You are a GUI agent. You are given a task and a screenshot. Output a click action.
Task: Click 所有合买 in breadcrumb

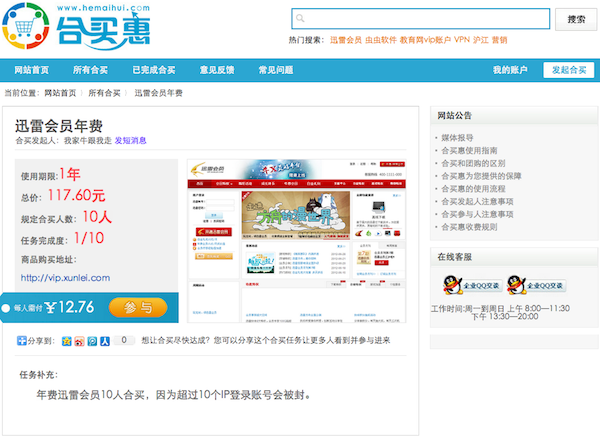point(104,93)
